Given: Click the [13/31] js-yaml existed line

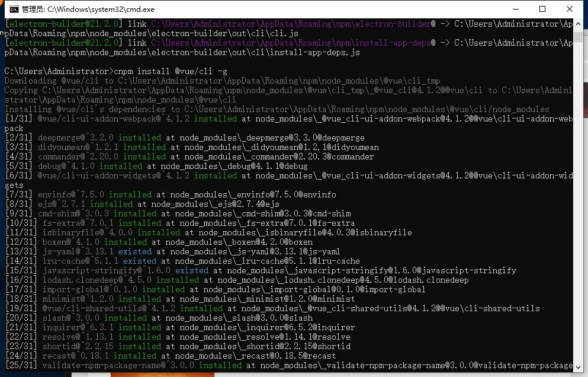Looking at the screenshot, I should pos(172,251).
